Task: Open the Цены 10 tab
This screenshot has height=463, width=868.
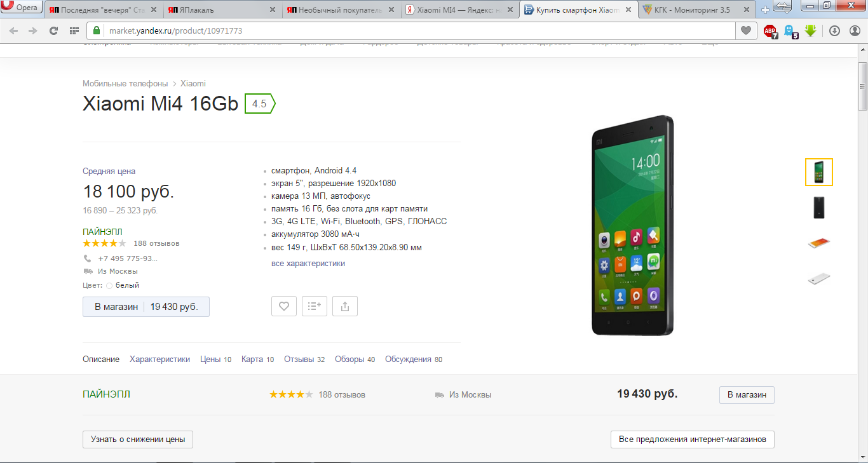Action: pos(215,359)
